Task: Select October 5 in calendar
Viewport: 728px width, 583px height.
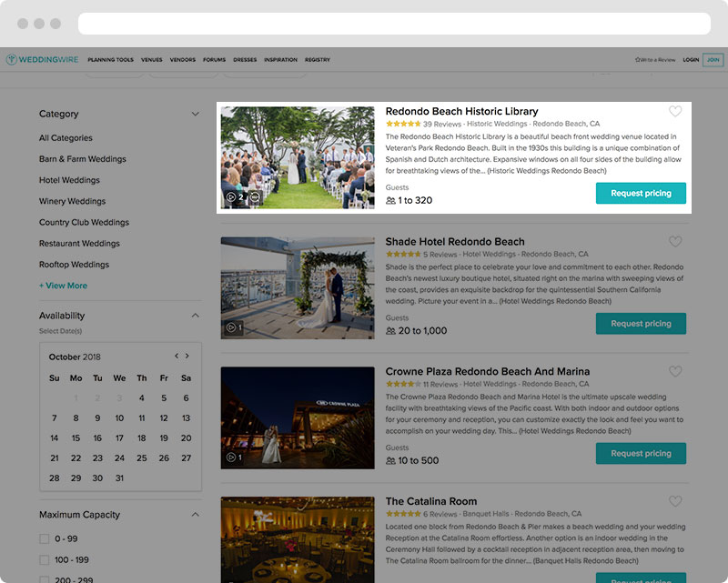Action: 164,398
